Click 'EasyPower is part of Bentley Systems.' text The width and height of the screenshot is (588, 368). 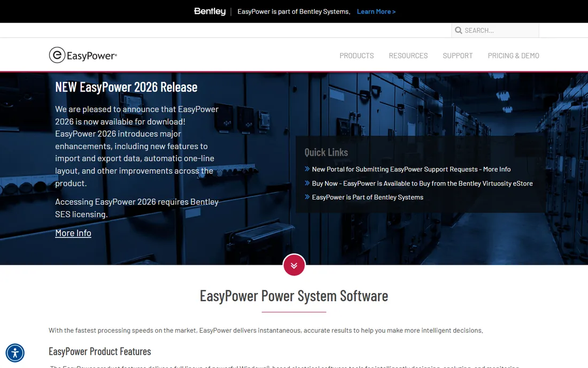pyautogui.click(x=294, y=12)
